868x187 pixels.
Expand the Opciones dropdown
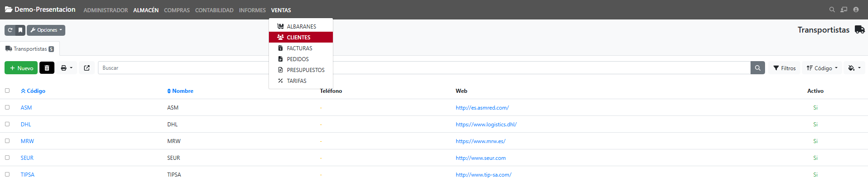[46, 30]
